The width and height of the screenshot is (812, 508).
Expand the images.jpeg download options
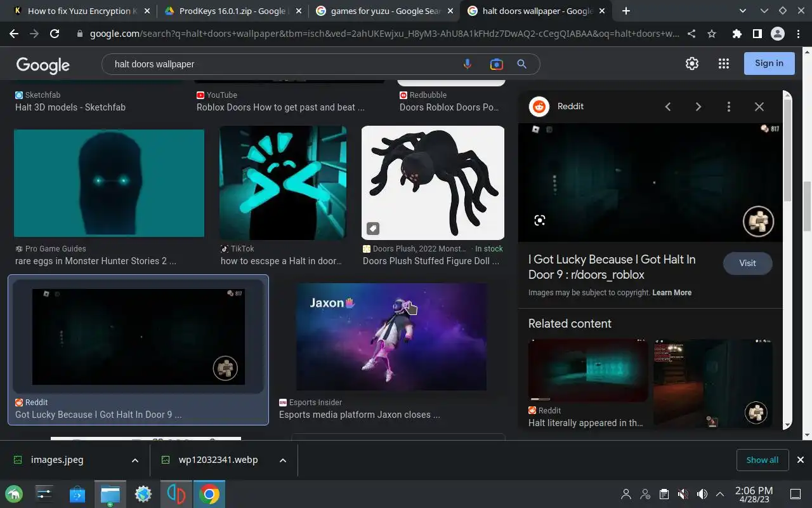tap(134, 460)
